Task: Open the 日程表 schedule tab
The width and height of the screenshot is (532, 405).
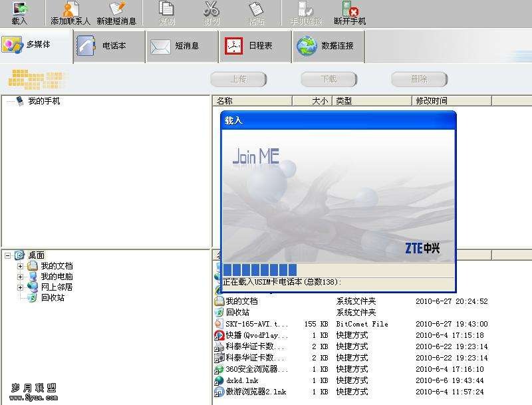Action: click(x=255, y=46)
